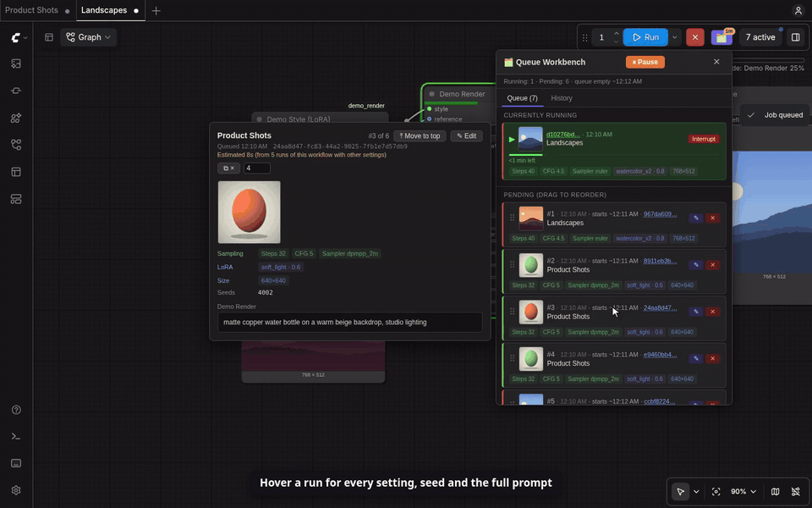Click the Demo Render node progress bar
This screenshot has width=812, height=508.
(x=451, y=103)
